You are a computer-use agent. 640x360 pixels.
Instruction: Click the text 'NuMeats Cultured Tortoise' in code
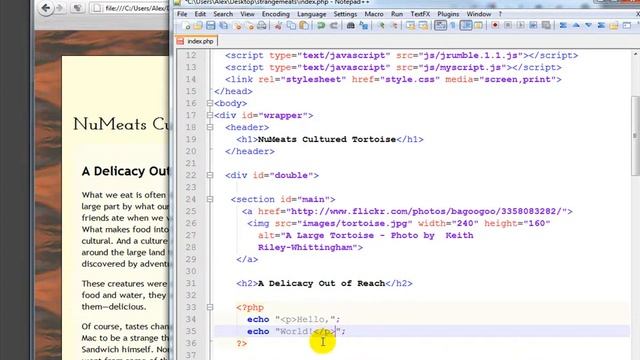coord(327,140)
